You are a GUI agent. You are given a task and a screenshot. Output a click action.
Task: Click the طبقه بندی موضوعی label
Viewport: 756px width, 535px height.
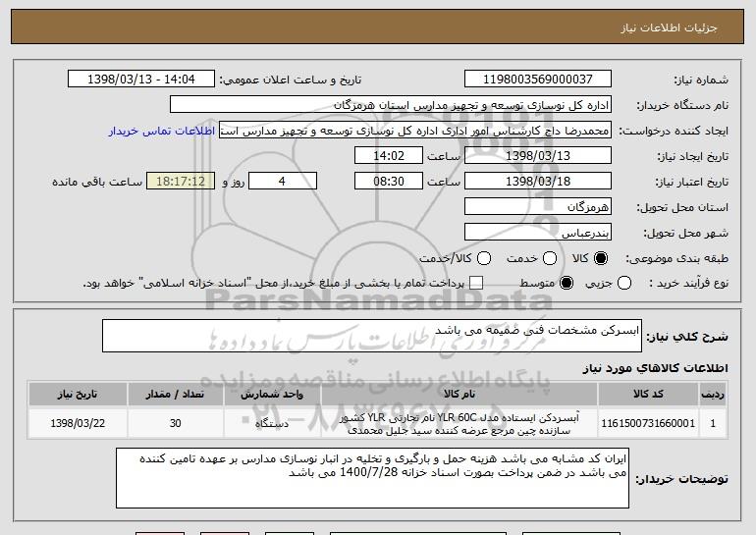click(x=676, y=258)
